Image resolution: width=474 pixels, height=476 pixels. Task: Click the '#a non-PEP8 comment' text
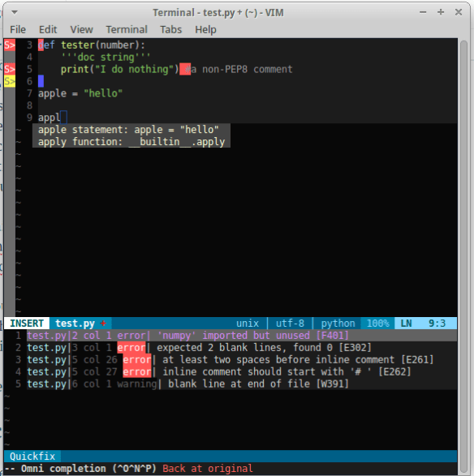239,69
